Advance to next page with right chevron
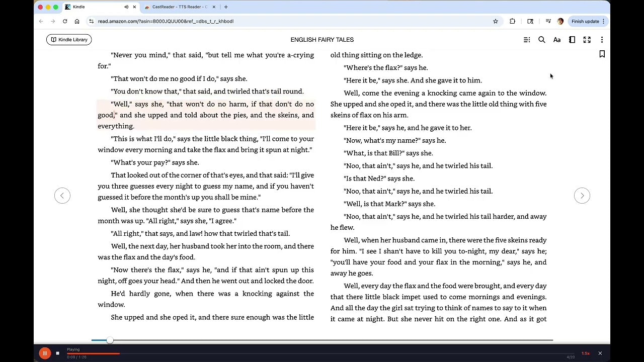The width and height of the screenshot is (644, 362). click(582, 196)
